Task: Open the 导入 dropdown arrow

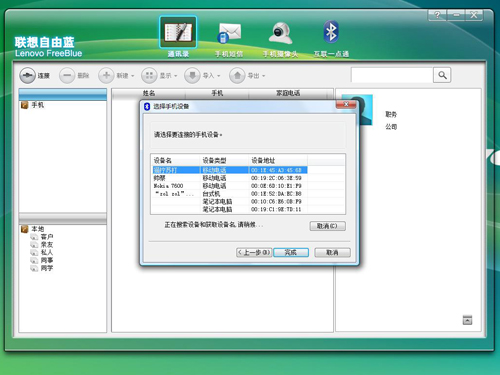Action: 219,76
